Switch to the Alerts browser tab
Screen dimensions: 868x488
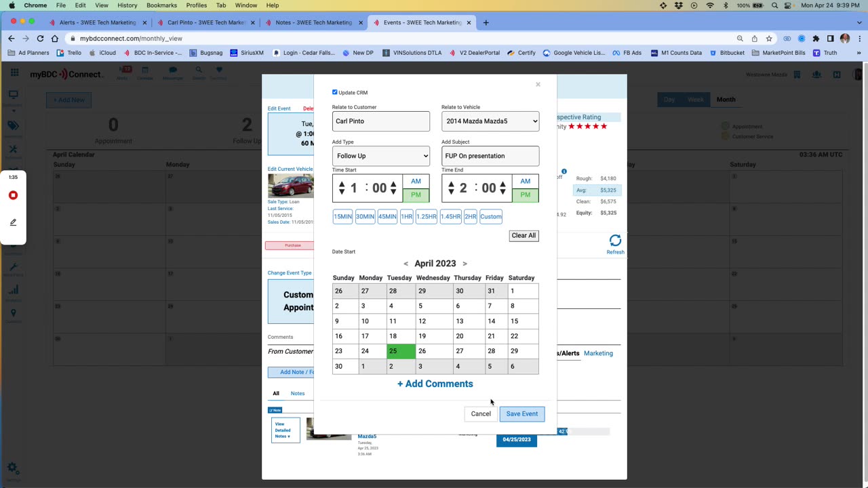98,22
